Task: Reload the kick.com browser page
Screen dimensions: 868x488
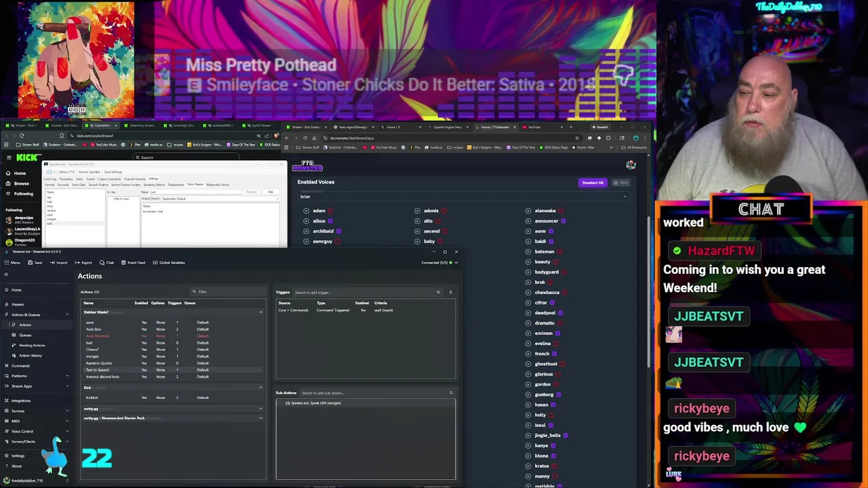Action: [x=22, y=136]
